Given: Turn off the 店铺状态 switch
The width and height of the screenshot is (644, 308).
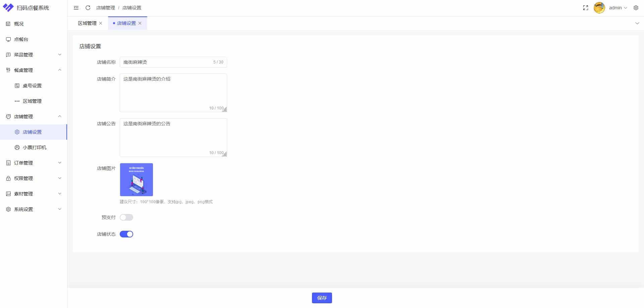Looking at the screenshot, I should coord(126,234).
